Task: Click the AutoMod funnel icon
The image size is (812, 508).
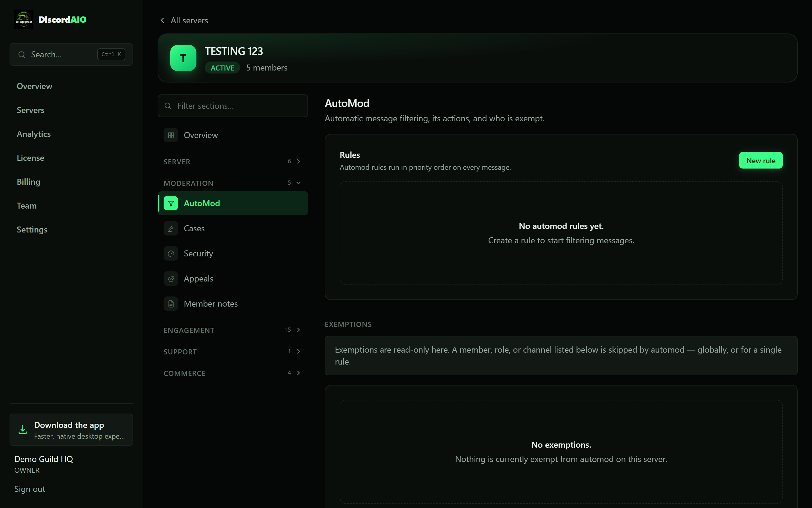Action: tap(171, 203)
